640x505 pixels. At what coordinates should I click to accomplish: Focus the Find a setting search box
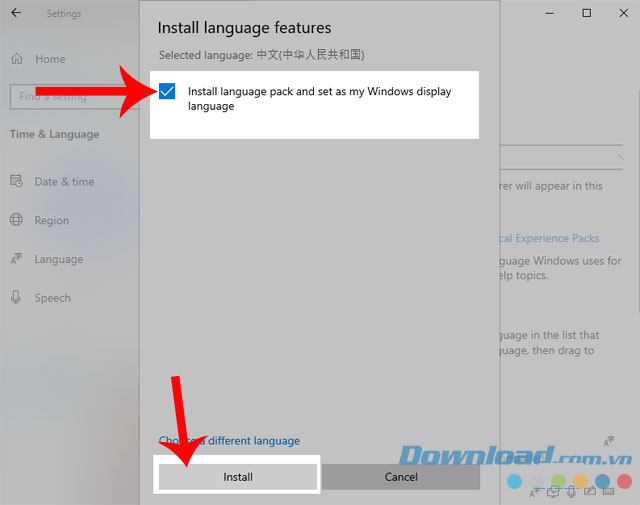coord(75,97)
